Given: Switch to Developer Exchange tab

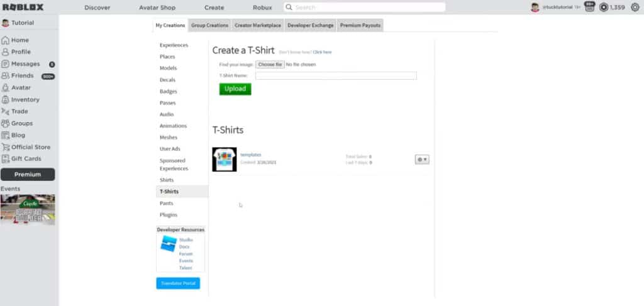Looking at the screenshot, I should 311,25.
